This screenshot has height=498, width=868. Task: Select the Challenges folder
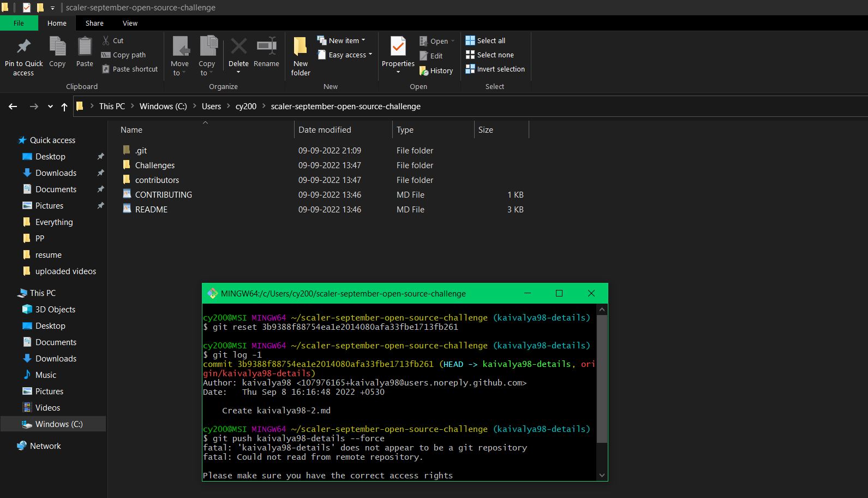[155, 165]
